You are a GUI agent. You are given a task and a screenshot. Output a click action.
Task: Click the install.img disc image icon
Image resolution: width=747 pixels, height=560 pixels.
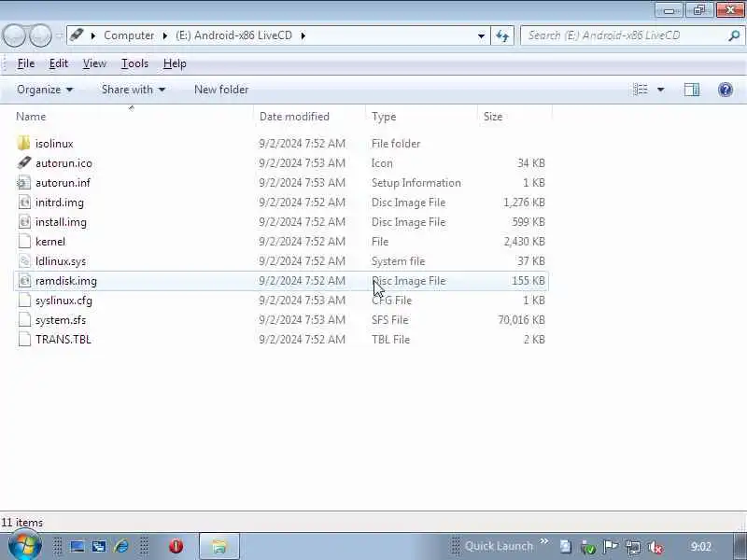pos(24,222)
